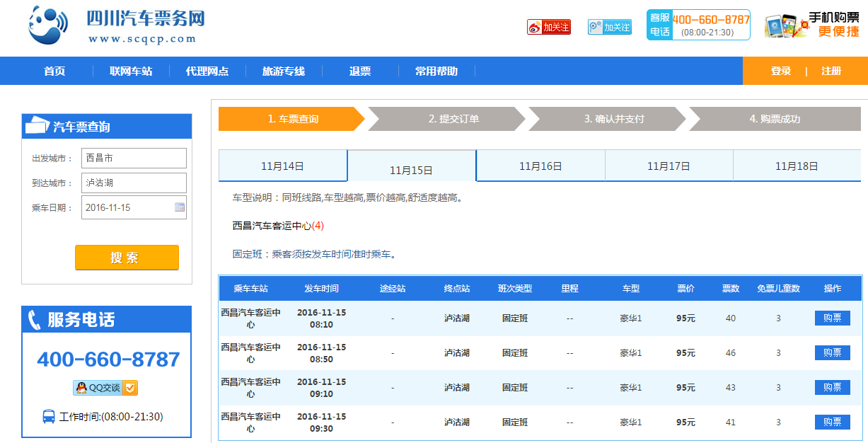Click the 到达城市 input field

coord(134,183)
